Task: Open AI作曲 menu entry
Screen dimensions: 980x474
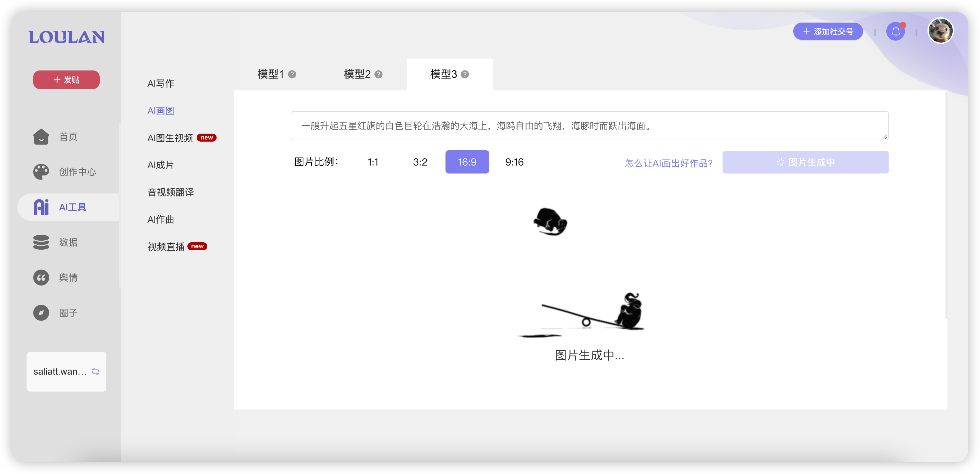Action: (160, 219)
